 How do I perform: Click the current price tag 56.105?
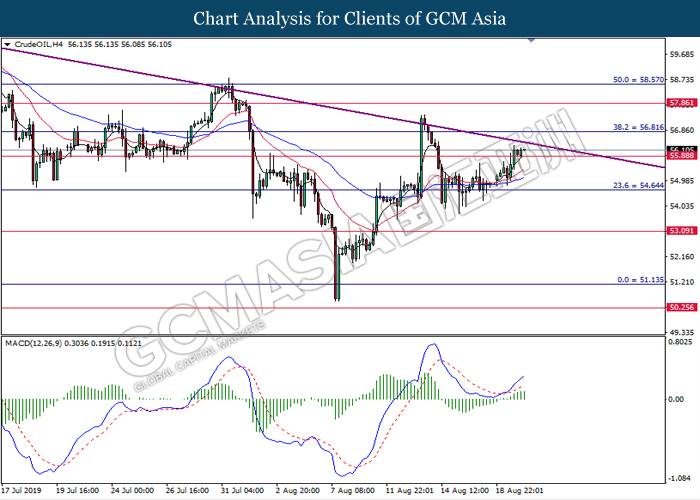coord(682,149)
